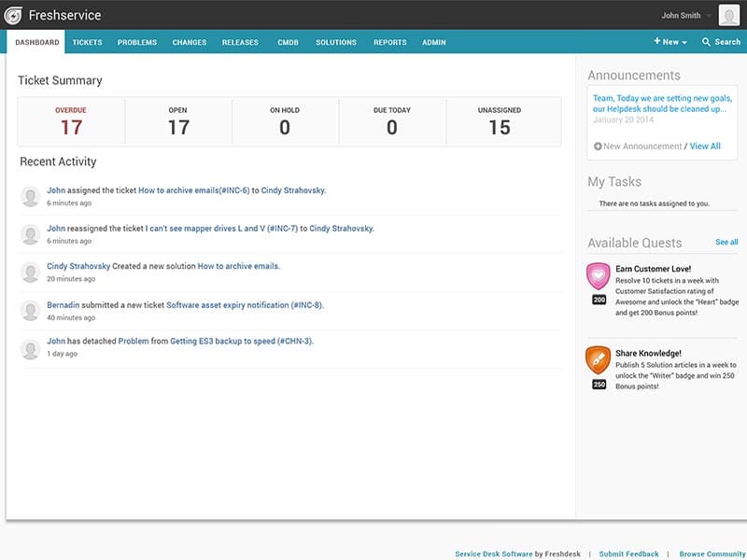
Task: Click the New Announcement plus icon
Action: click(598, 147)
